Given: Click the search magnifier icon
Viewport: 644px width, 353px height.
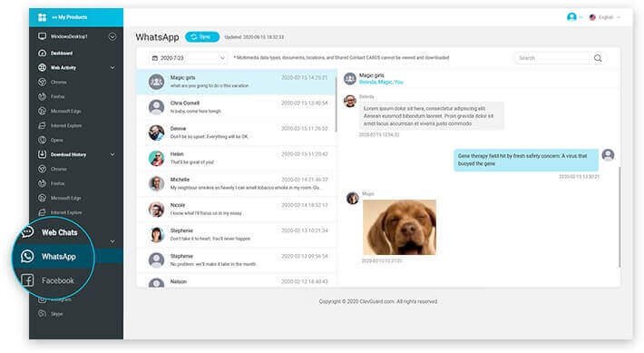Looking at the screenshot, I should click(x=598, y=58).
